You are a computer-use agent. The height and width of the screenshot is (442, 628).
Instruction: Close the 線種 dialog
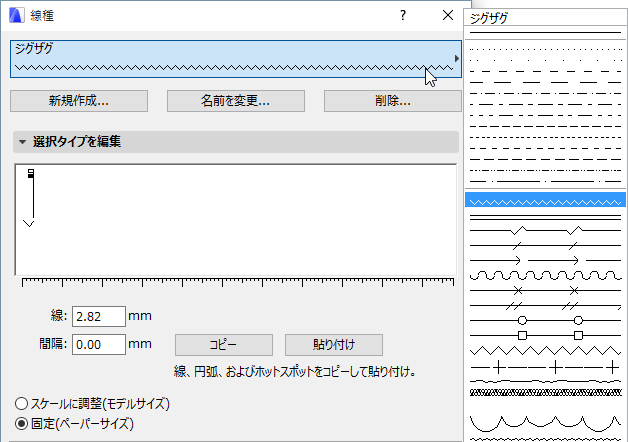pyautogui.click(x=448, y=16)
